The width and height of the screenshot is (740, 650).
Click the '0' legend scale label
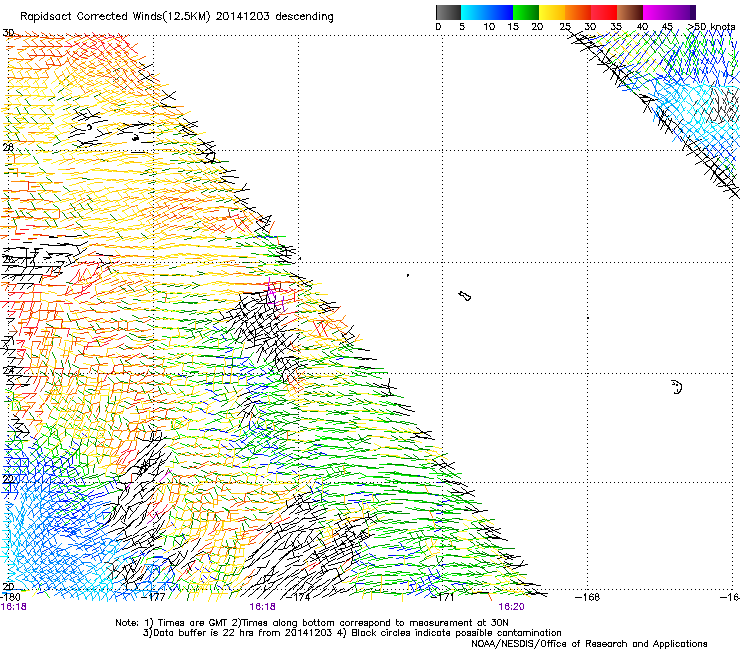[x=438, y=27]
